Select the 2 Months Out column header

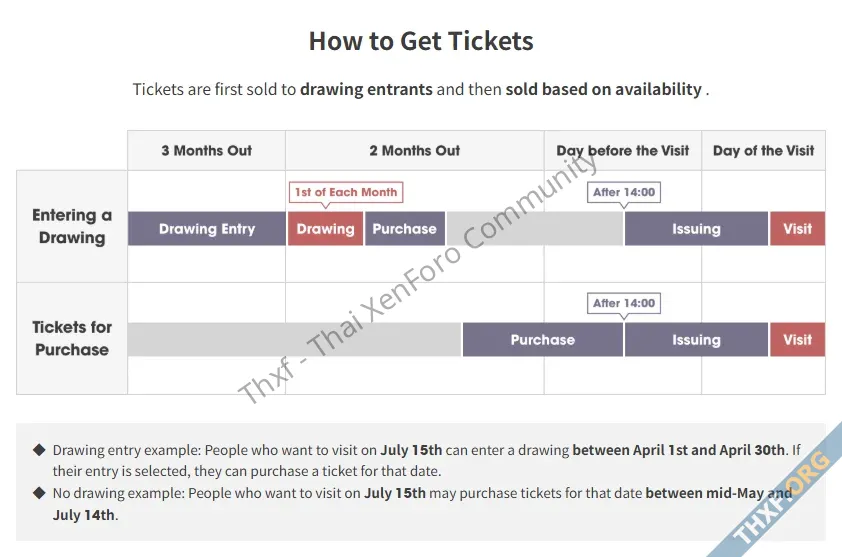point(415,150)
